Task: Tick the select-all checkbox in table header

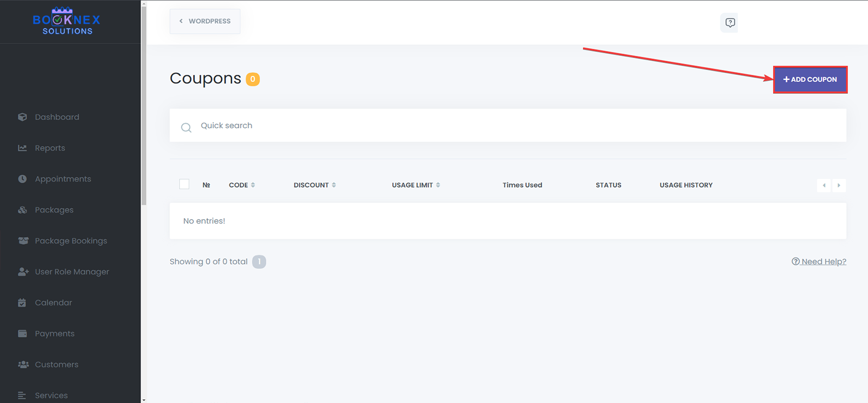Action: [184, 184]
